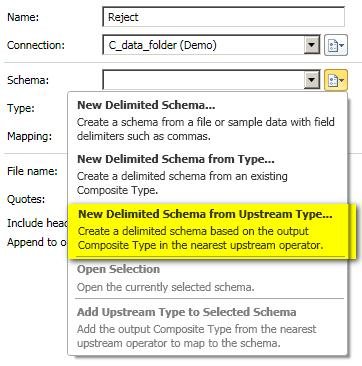362x366 pixels.
Task: Click the Name: label
Action: pos(23,17)
